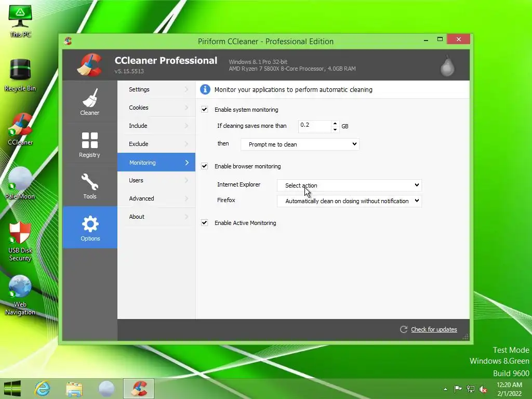532x399 pixels.
Task: Click the CCleaner logo in header
Action: [x=90, y=65]
